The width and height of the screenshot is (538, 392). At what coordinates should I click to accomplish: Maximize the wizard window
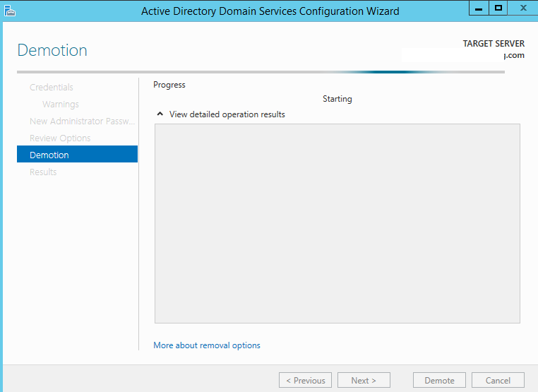498,8
